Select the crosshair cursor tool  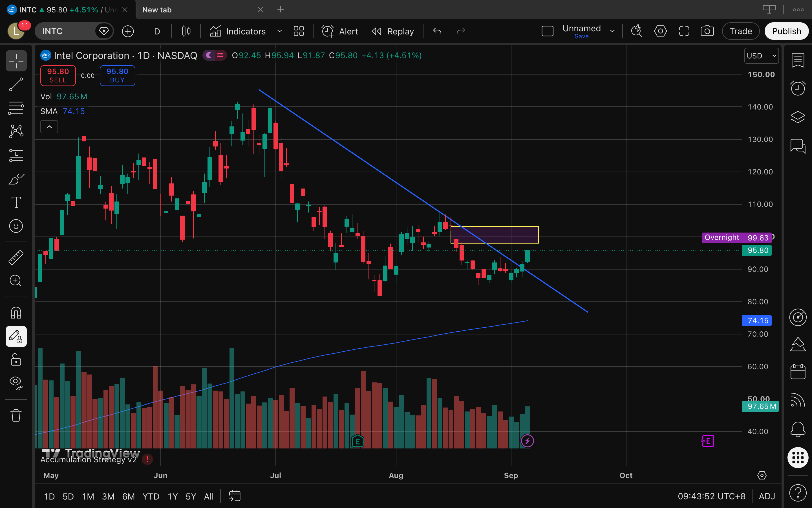pyautogui.click(x=16, y=61)
